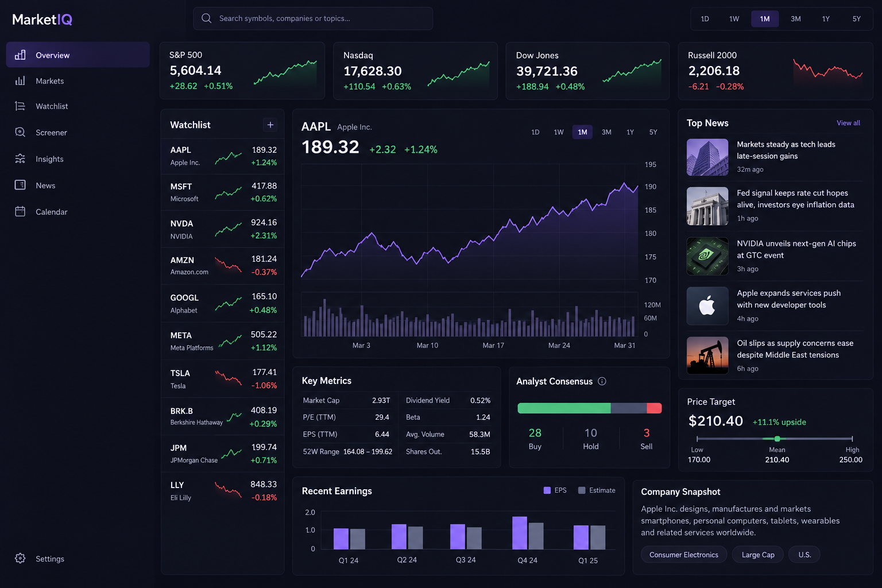Select BRK.B in the watchlist
882x588 pixels.
click(223, 417)
